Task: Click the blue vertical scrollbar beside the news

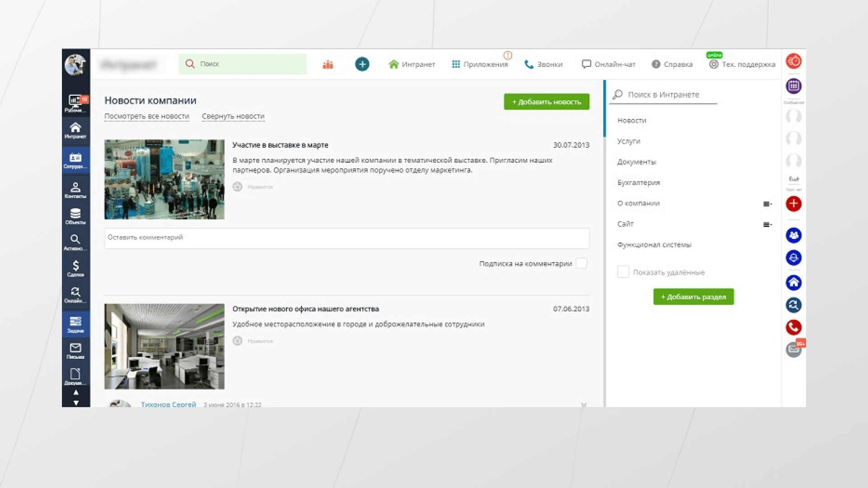Action: point(604,108)
